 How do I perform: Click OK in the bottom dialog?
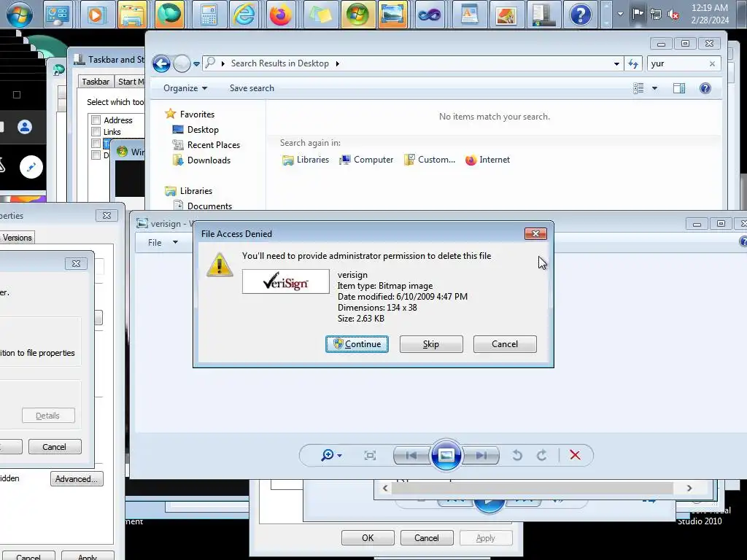[368, 537]
